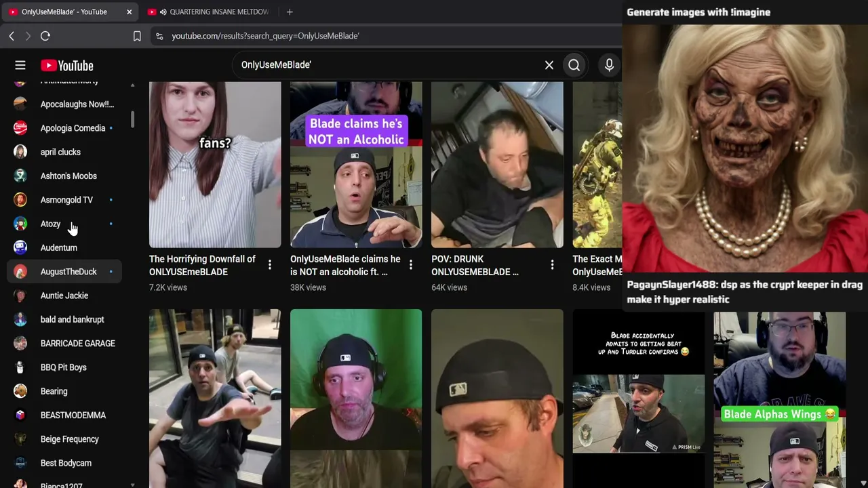Click the 7.2K views text
This screenshot has width=868, height=488.
coord(168,287)
